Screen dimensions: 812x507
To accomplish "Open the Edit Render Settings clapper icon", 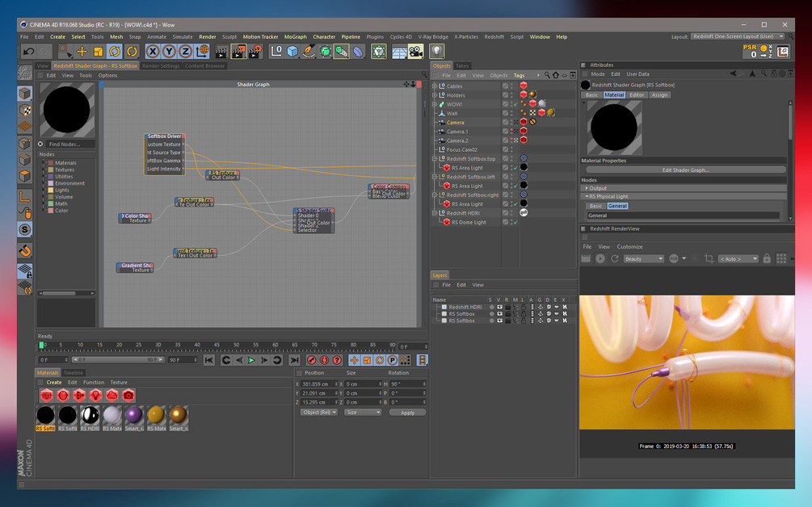I will (x=256, y=51).
